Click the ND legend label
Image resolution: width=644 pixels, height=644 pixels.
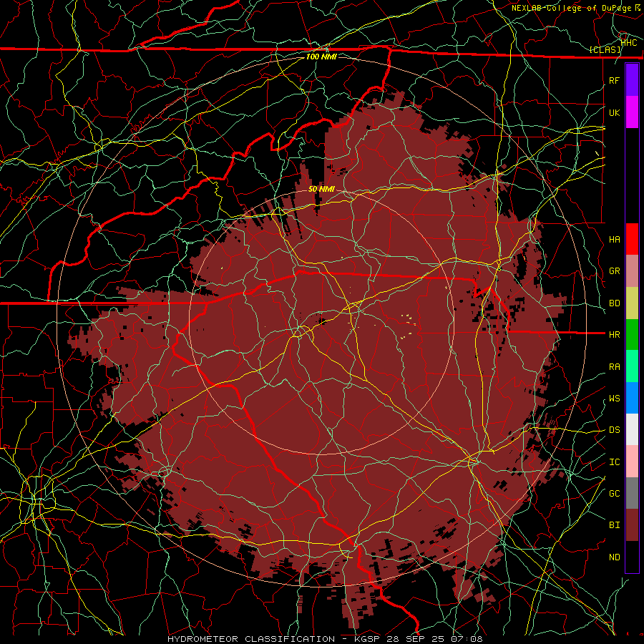[614, 557]
